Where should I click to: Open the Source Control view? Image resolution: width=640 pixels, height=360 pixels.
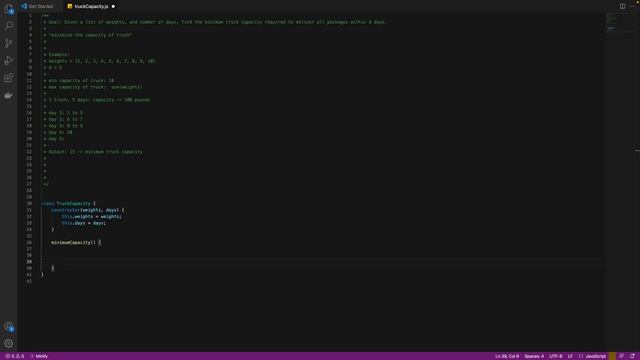tap(9, 43)
